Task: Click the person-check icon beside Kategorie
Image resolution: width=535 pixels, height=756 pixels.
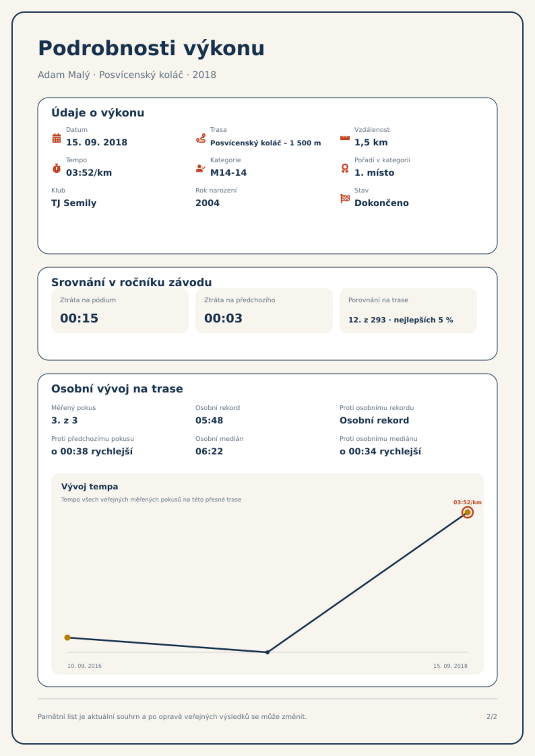Action: tap(201, 168)
